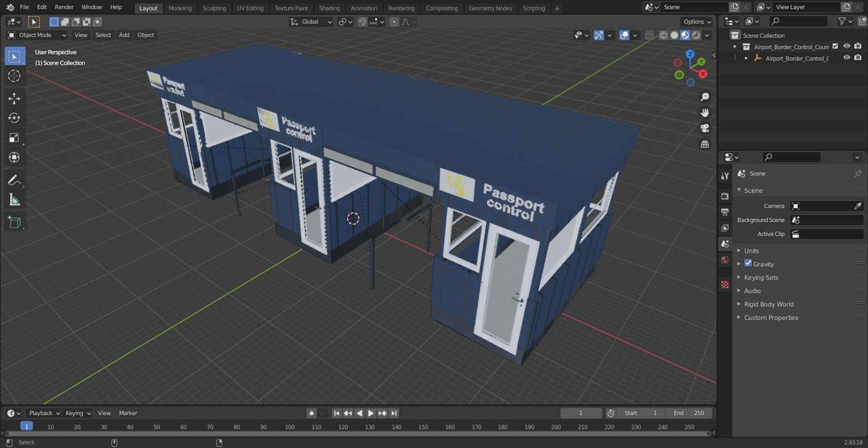Open the Playback dropdown
The height and width of the screenshot is (448, 868).
pyautogui.click(x=44, y=413)
